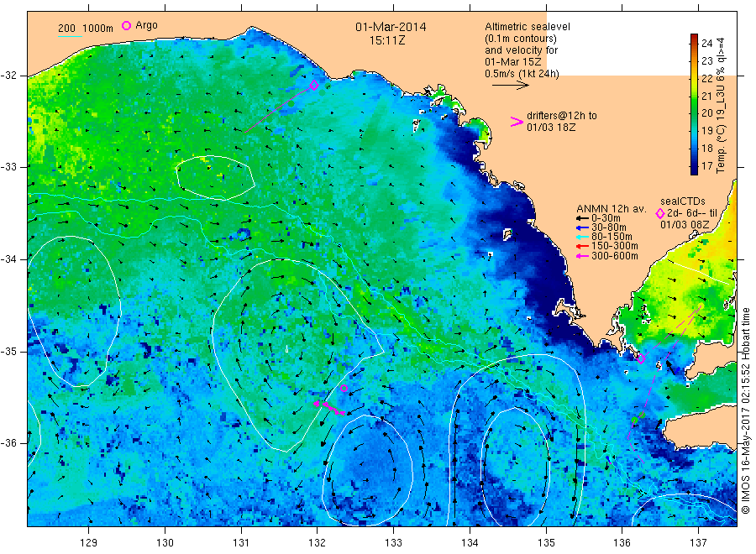756x554 pixels.
Task: Click the small blue eddy ring near 131E
Action: coord(244,234)
